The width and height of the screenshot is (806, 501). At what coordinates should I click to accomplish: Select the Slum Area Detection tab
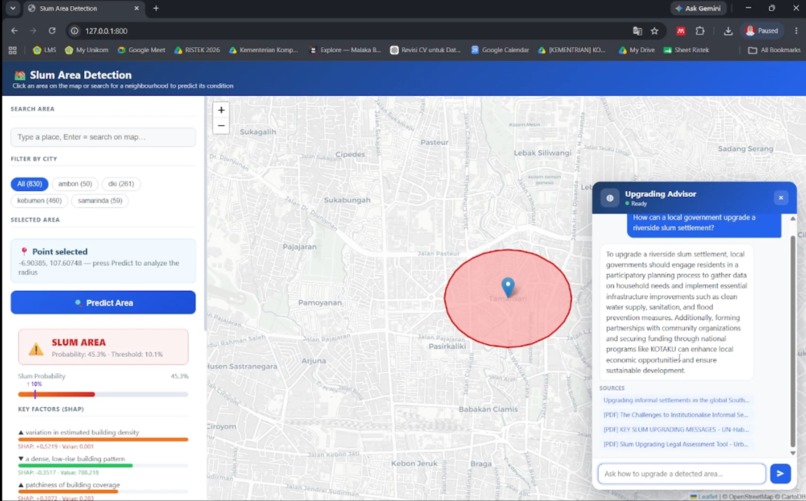click(82, 8)
